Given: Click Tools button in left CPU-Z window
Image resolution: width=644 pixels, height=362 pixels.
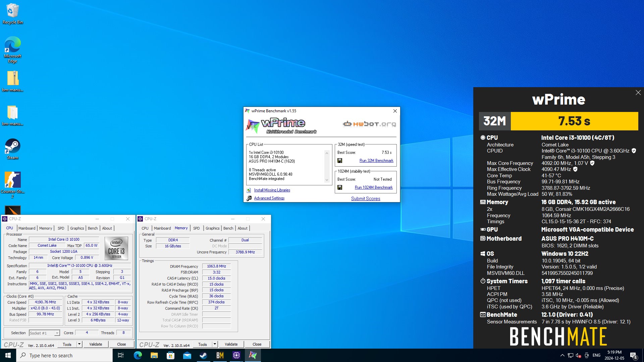Looking at the screenshot, I should [x=67, y=344].
